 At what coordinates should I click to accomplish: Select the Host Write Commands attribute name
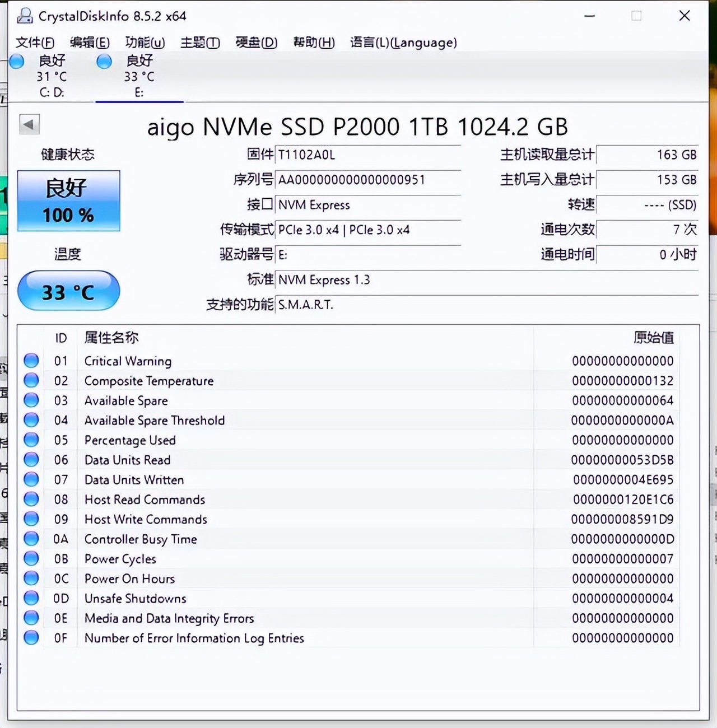pos(146,519)
